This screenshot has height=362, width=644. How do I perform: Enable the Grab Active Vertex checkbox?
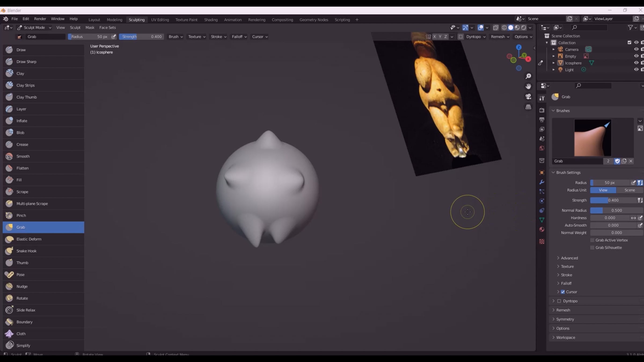[x=592, y=240]
